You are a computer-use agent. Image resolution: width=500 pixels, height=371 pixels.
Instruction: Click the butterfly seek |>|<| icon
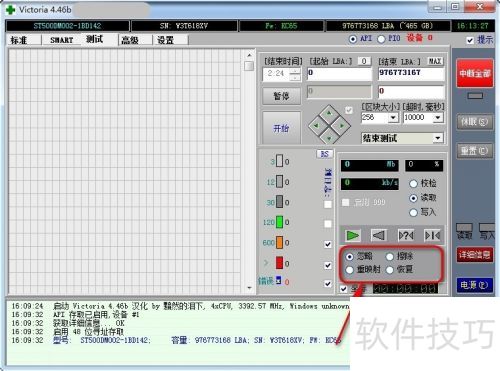(x=432, y=236)
